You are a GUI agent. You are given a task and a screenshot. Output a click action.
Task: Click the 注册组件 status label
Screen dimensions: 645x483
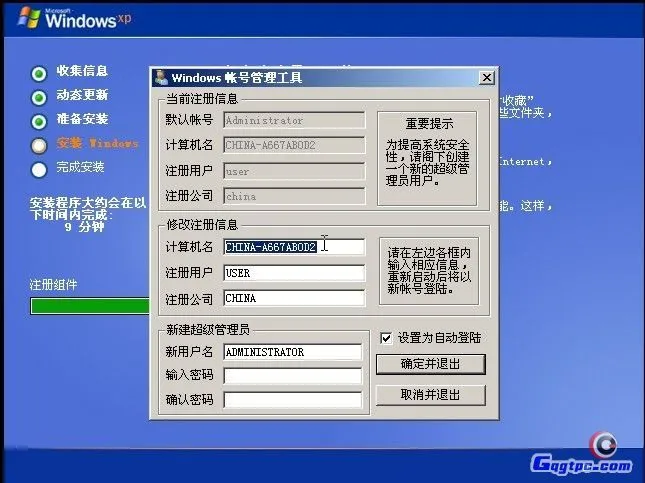point(53,284)
